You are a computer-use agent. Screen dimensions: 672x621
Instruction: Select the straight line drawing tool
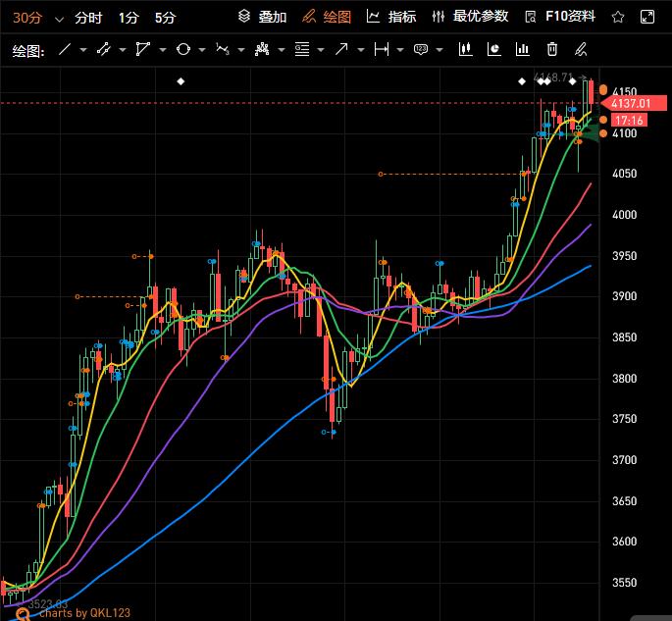(x=65, y=49)
